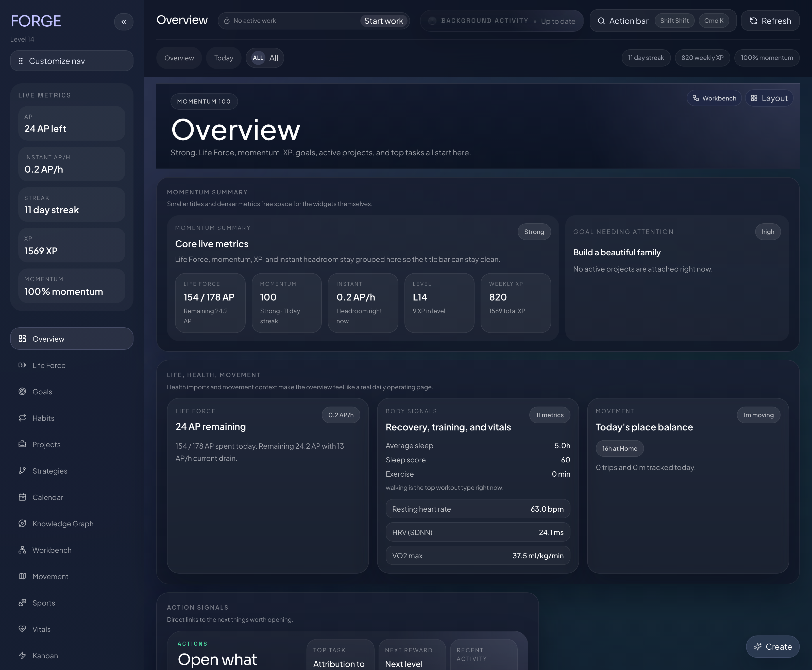Open the Strategies branch icon
The width and height of the screenshot is (812, 670).
click(22, 471)
